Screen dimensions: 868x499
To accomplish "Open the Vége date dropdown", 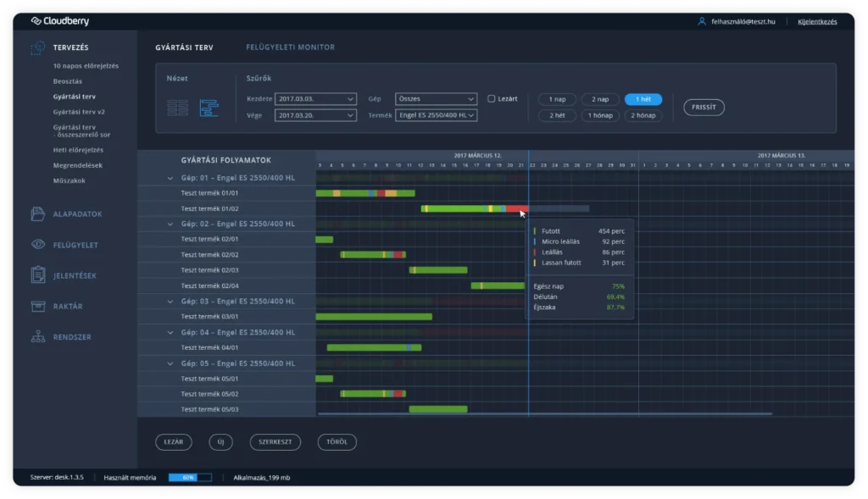I will [x=315, y=115].
